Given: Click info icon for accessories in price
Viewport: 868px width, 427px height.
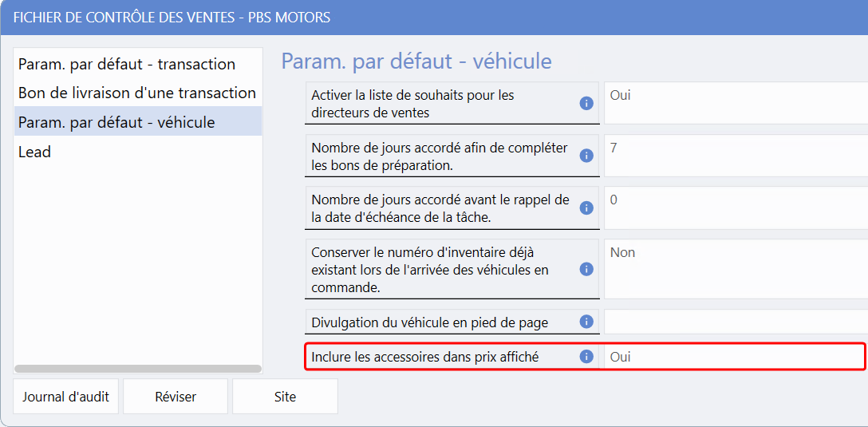Looking at the screenshot, I should pos(586,357).
